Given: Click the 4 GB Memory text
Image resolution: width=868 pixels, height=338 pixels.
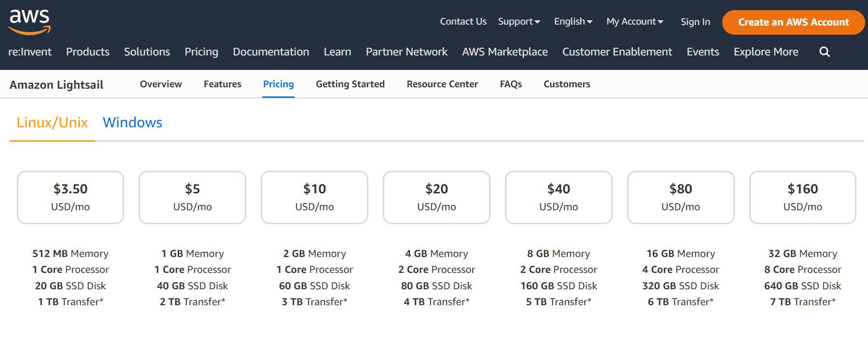Looking at the screenshot, I should click(x=437, y=254).
